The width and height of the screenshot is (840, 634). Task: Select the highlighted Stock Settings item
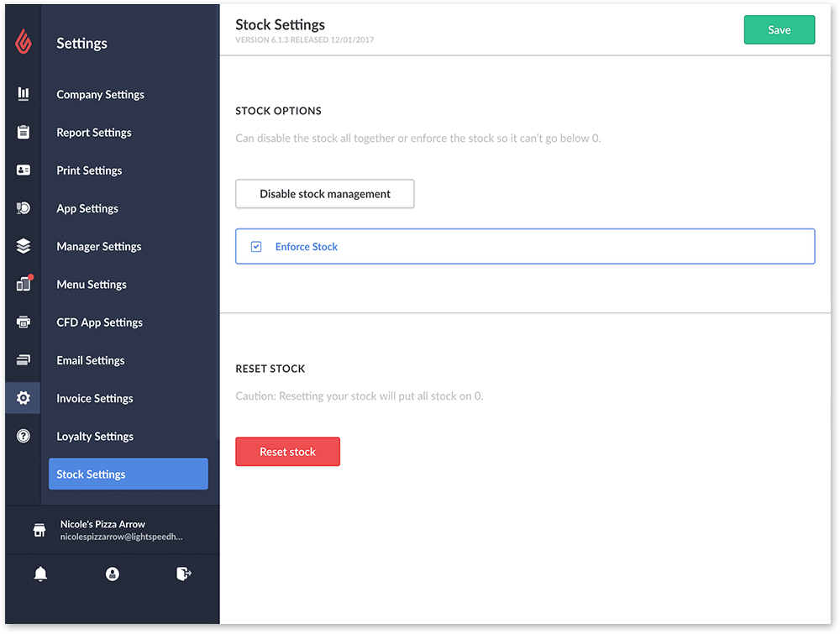(129, 474)
